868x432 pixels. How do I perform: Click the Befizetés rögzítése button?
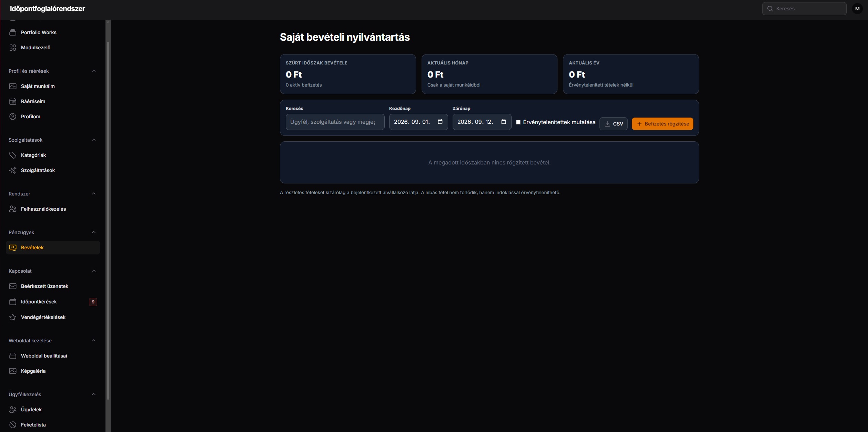coord(662,124)
